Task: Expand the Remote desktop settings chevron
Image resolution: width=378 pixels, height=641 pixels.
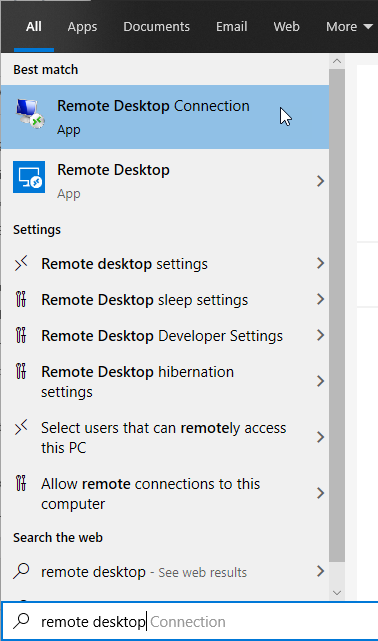Action: [320, 263]
